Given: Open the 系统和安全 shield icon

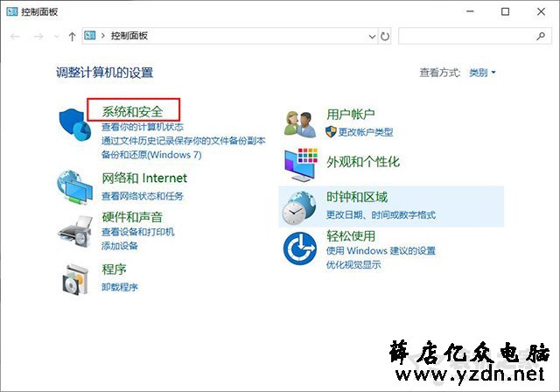Looking at the screenshot, I should [75, 125].
